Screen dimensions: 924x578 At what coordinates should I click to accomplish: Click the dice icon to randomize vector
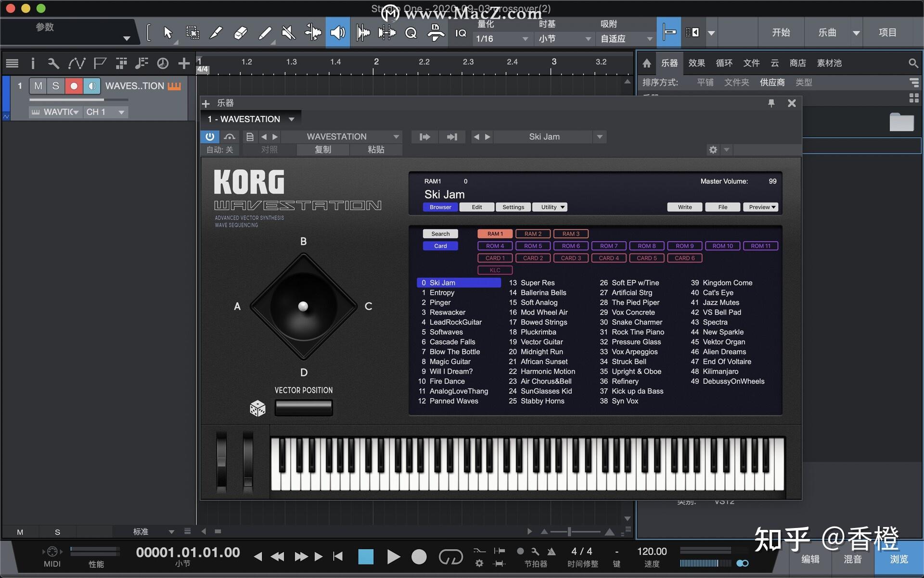pos(258,408)
